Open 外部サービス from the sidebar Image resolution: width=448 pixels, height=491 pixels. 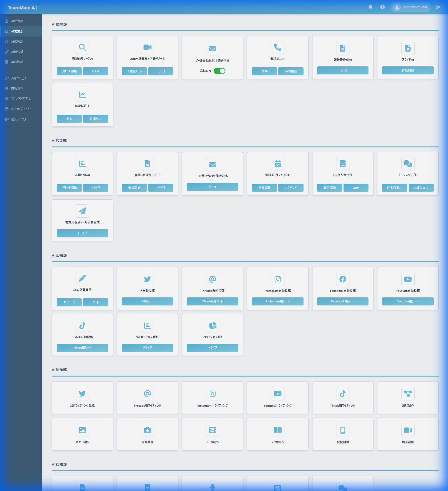tap(18, 78)
